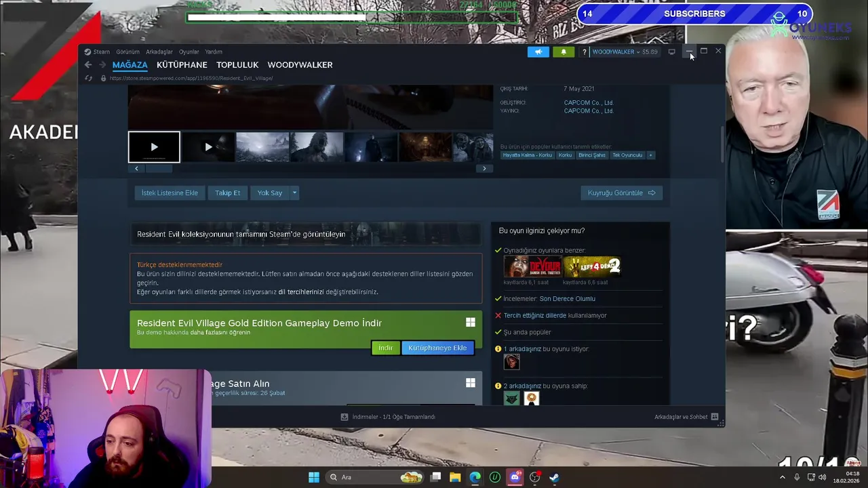Go forward with the Steam forward arrow
The image size is (868, 488).
(102, 65)
